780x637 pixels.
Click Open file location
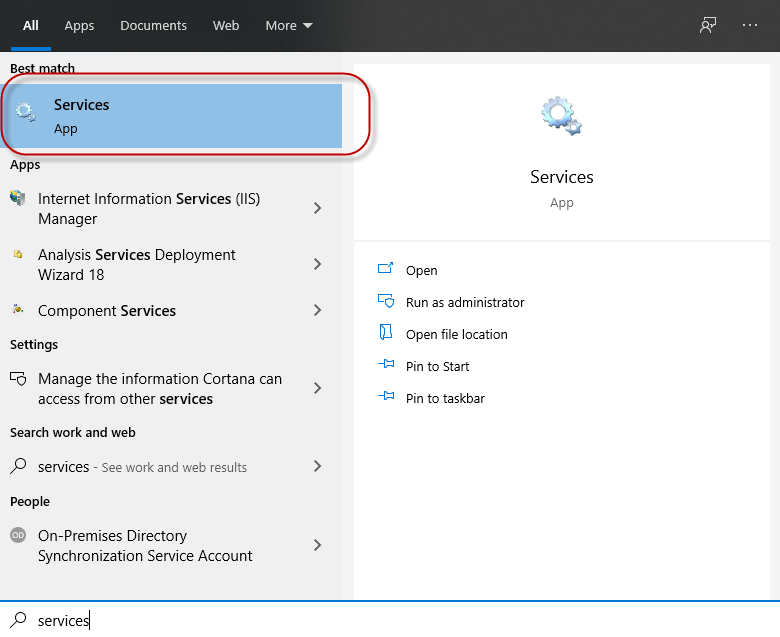click(x=456, y=334)
